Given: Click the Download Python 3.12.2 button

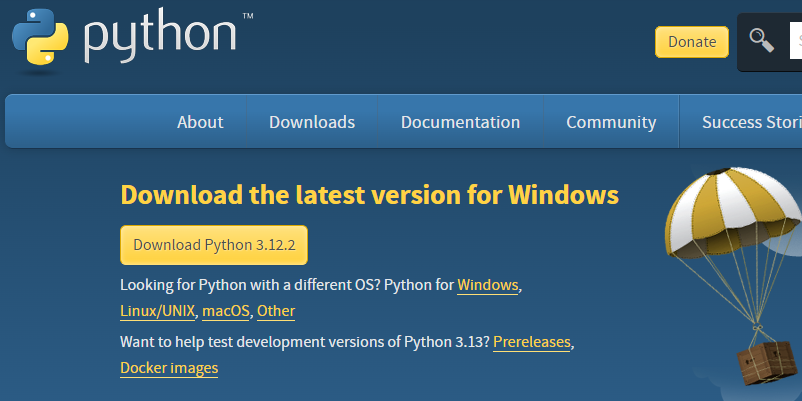Looking at the screenshot, I should tap(214, 245).
